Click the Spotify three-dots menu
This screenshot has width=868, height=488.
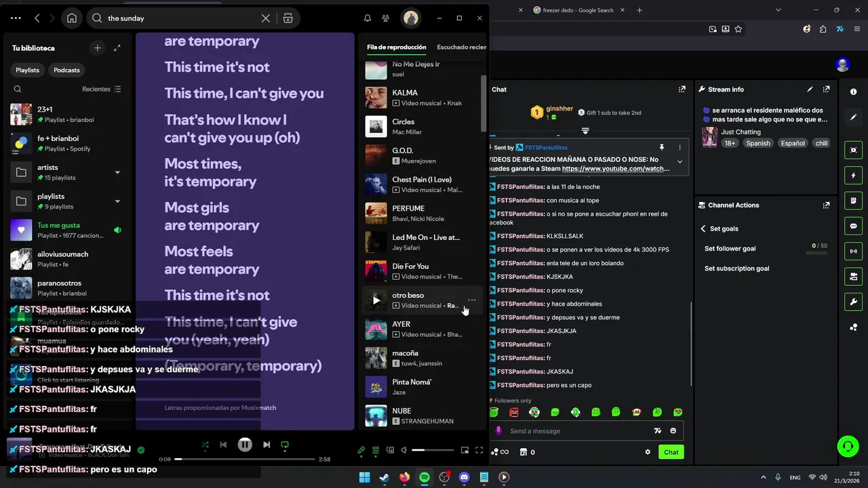[16, 18]
